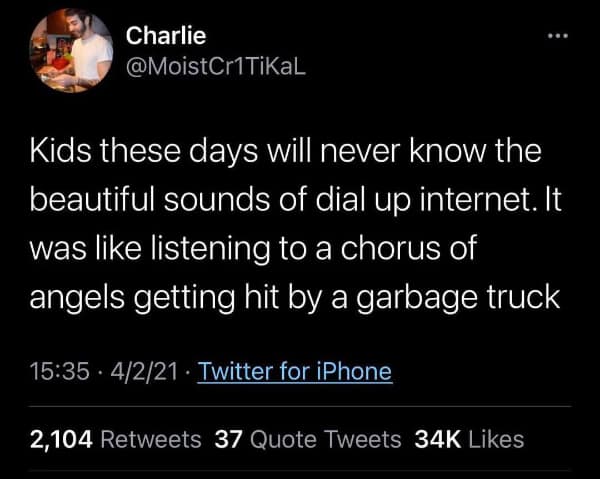Click the "Quote Tweets" label text
The width and height of the screenshot is (600, 479).
325,439
